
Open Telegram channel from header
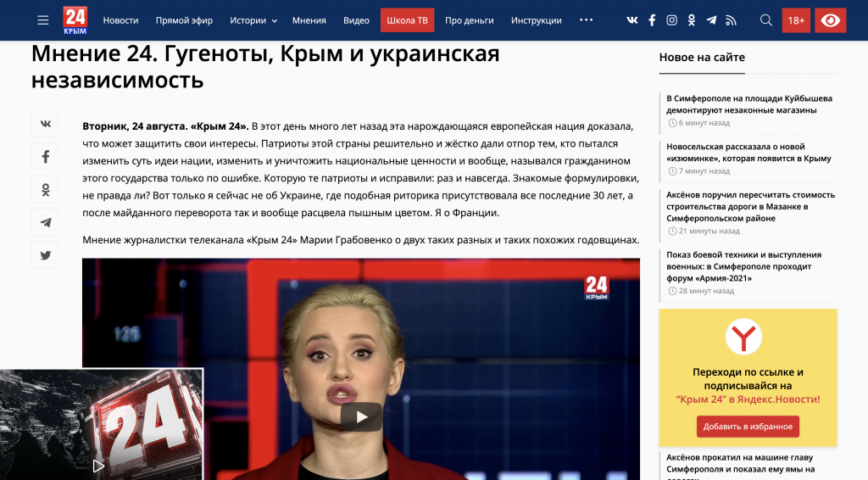pos(711,20)
